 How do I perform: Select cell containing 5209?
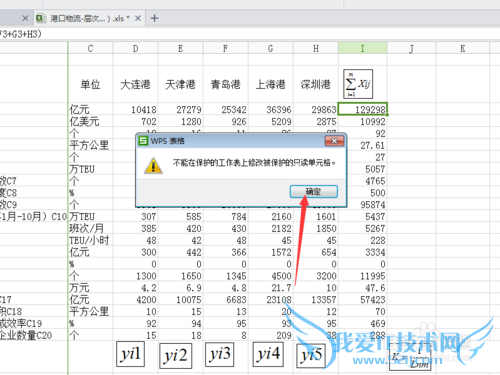pyautogui.click(x=270, y=122)
